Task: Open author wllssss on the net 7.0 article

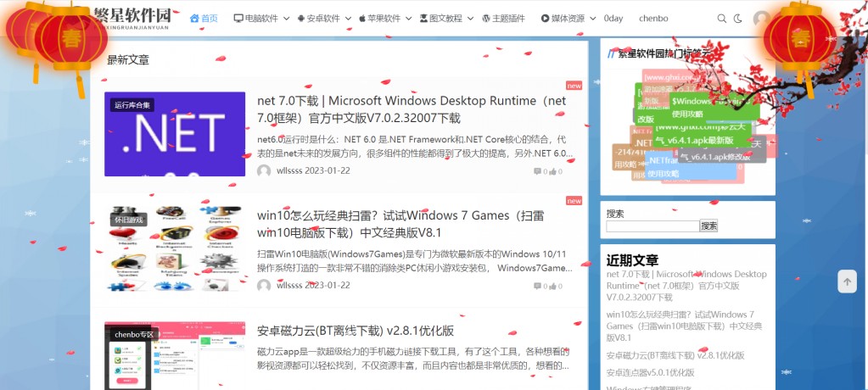Action: [288, 171]
